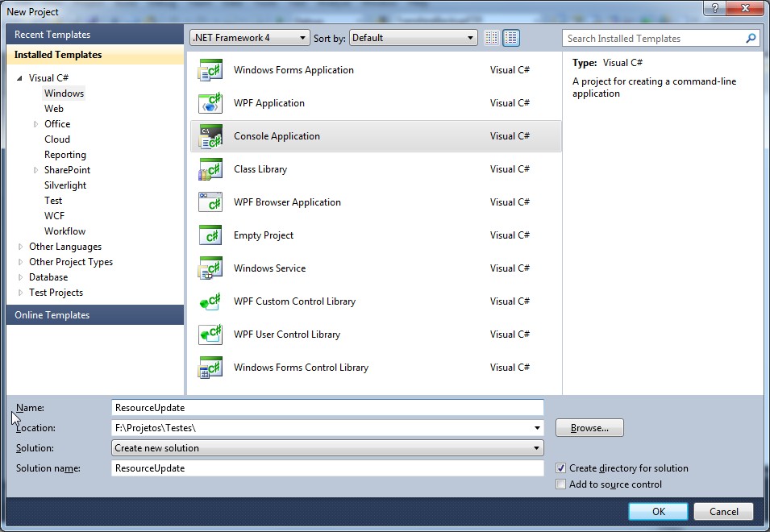Screen dimensions: 770x532
Task: Select Windows under Visual C#
Action: pyautogui.click(x=64, y=94)
